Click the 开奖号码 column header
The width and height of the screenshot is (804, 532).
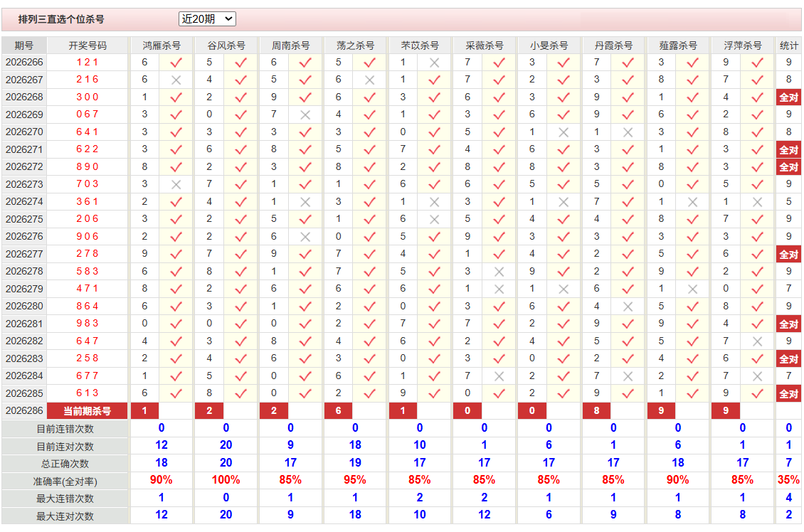tap(88, 46)
